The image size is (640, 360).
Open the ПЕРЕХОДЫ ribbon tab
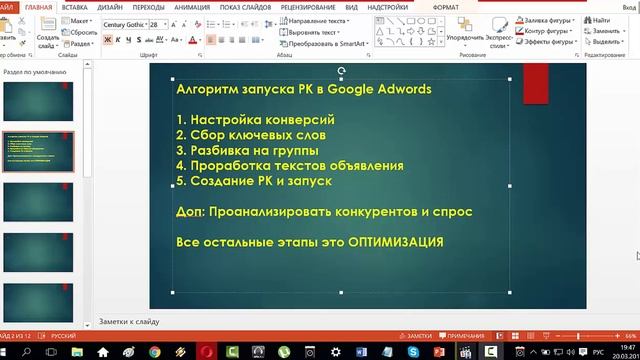point(149,7)
